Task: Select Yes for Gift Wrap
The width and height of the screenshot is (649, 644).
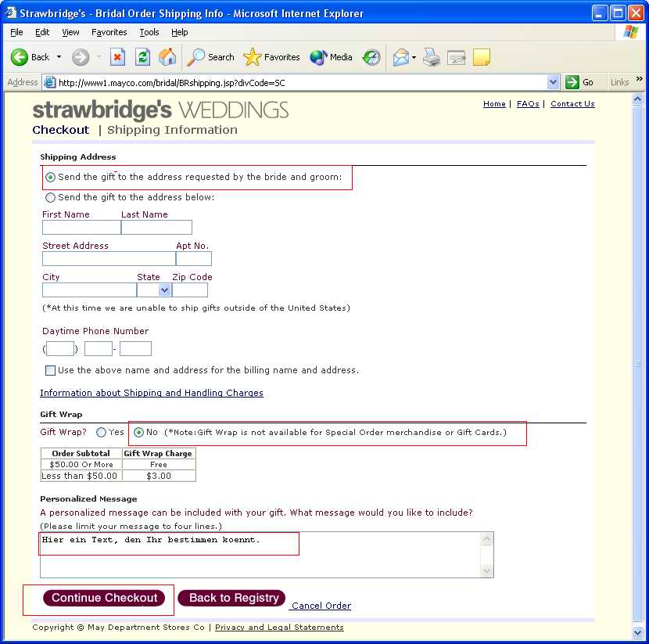Action: pos(101,433)
